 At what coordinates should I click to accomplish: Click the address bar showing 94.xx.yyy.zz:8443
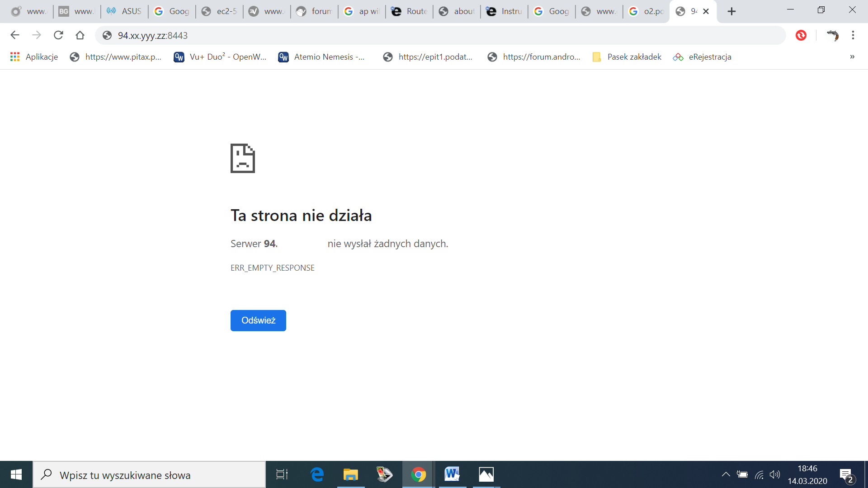tap(441, 35)
